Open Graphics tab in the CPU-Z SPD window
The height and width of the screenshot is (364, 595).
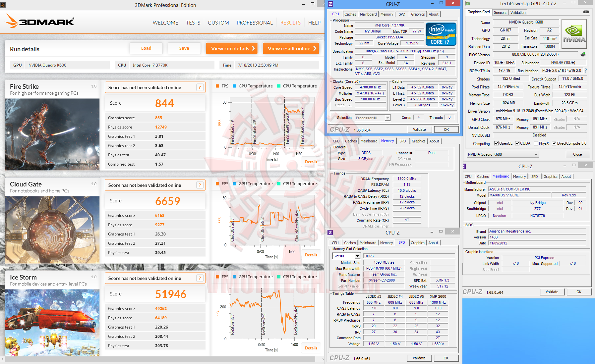[417, 243]
